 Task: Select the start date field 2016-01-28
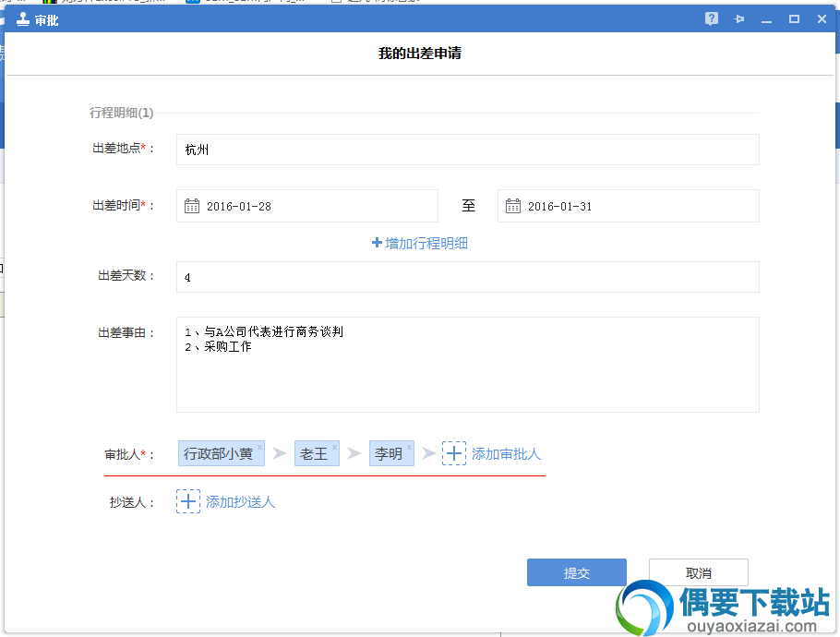(307, 206)
